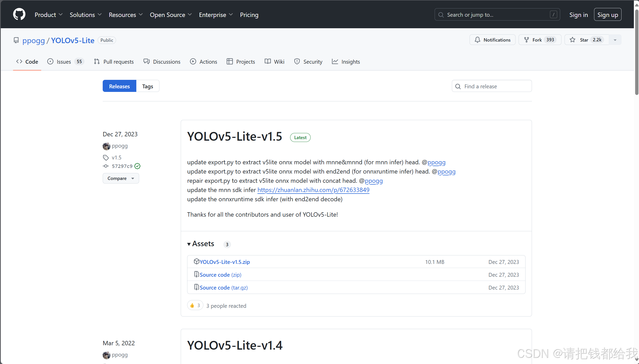Collapse the Assets section

(x=201, y=244)
